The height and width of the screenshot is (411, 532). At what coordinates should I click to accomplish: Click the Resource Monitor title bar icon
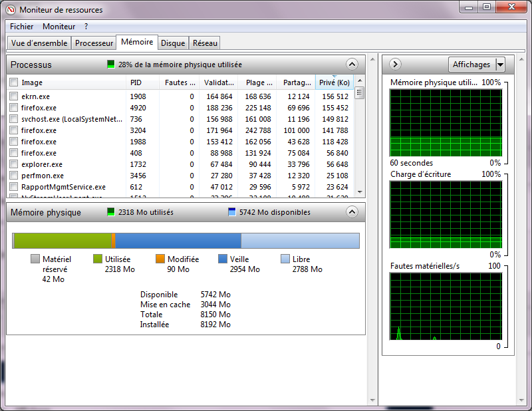click(11, 10)
